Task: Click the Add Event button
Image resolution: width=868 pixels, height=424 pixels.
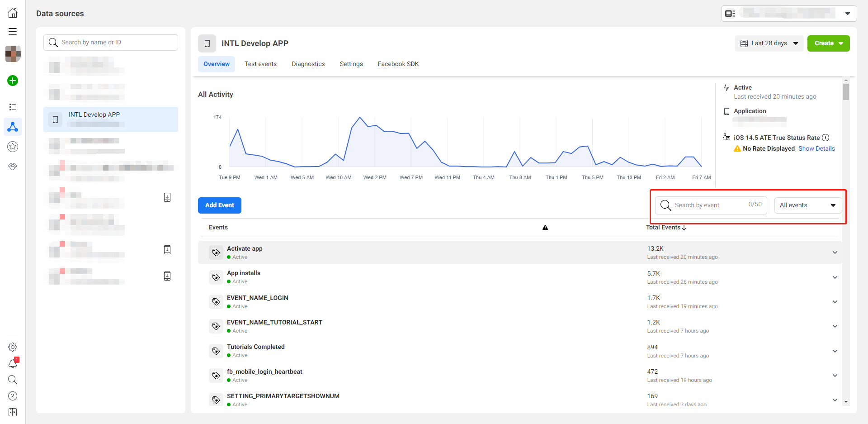Action: [x=220, y=205]
